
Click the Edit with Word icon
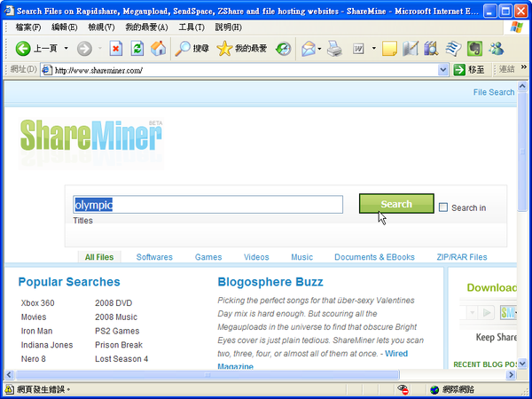pos(358,49)
